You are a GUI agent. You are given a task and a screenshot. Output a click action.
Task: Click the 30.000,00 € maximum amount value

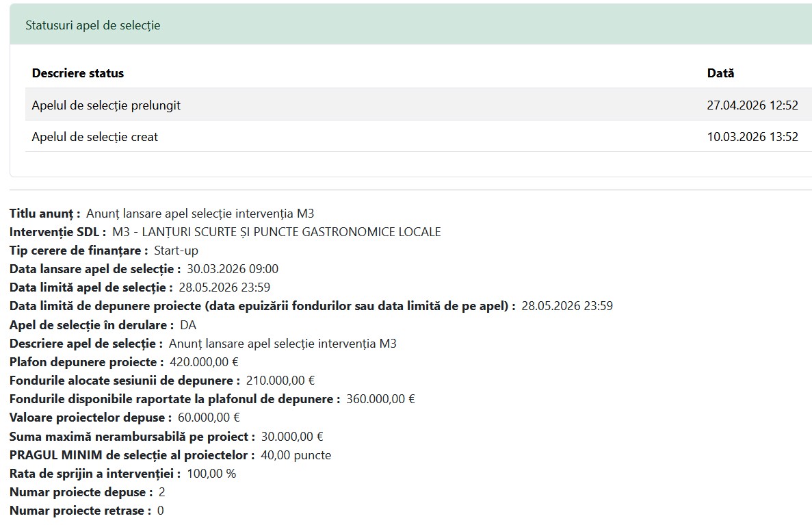click(x=292, y=436)
